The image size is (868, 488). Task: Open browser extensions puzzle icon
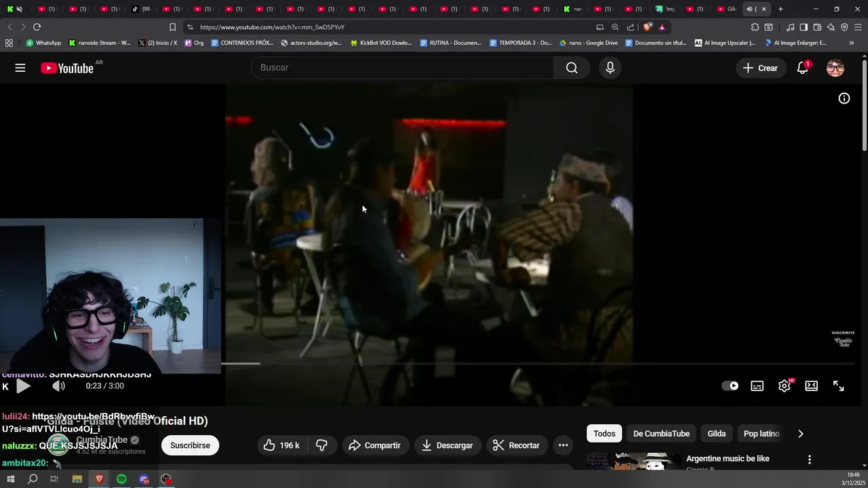click(x=755, y=27)
